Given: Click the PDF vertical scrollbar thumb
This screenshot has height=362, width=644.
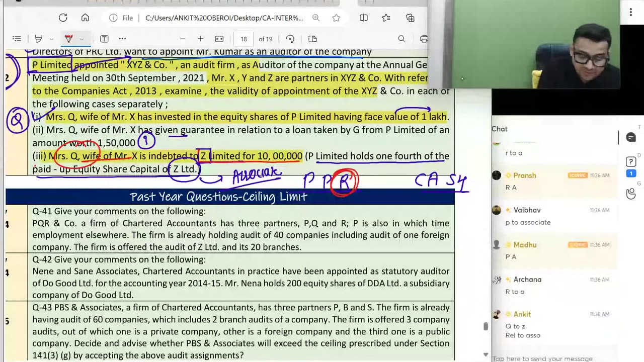Looking at the screenshot, I should click(486, 326).
